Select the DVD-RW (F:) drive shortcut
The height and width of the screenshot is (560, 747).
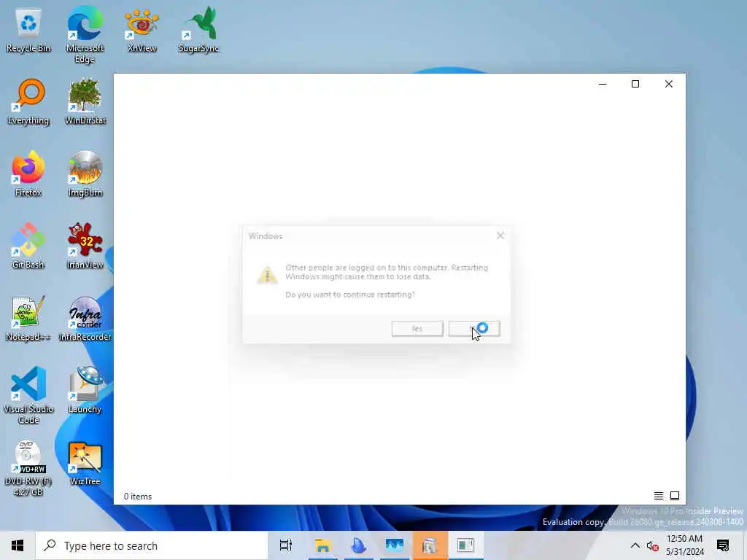[28, 468]
